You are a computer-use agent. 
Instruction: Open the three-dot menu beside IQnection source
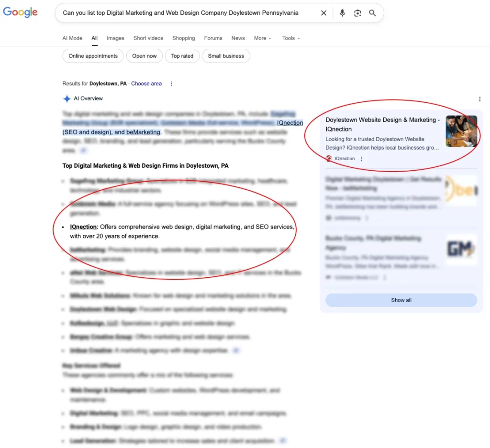pos(361,158)
